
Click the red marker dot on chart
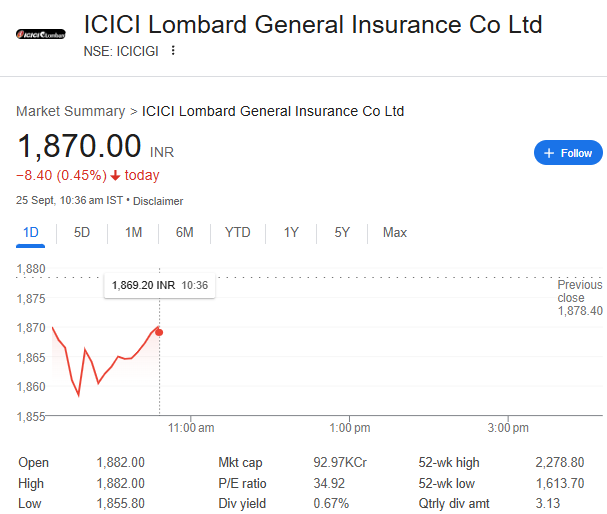pos(160,332)
